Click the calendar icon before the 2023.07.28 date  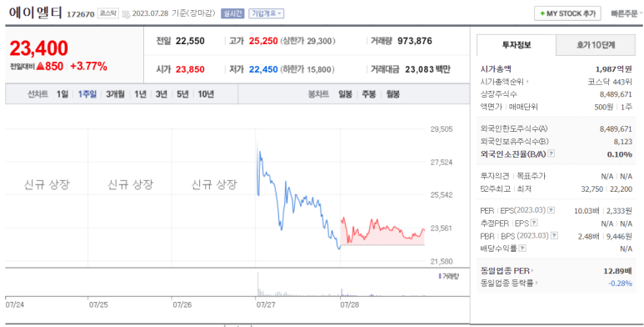[126, 14]
